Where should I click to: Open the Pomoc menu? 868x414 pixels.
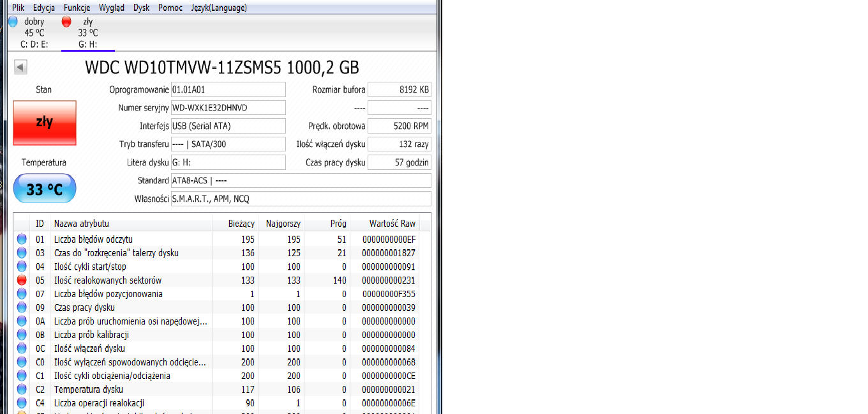170,8
